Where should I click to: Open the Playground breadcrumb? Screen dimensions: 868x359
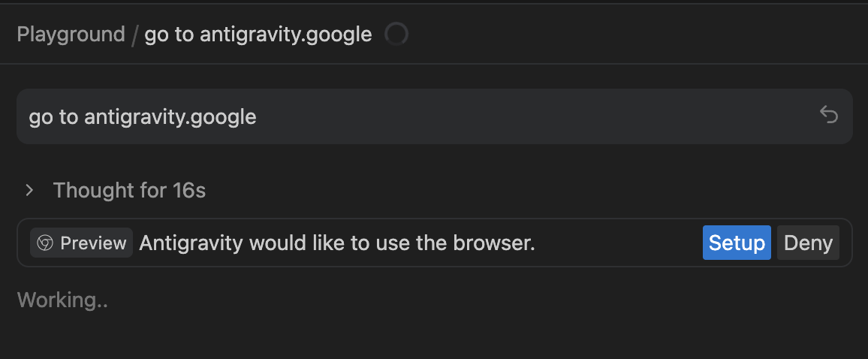[71, 35]
